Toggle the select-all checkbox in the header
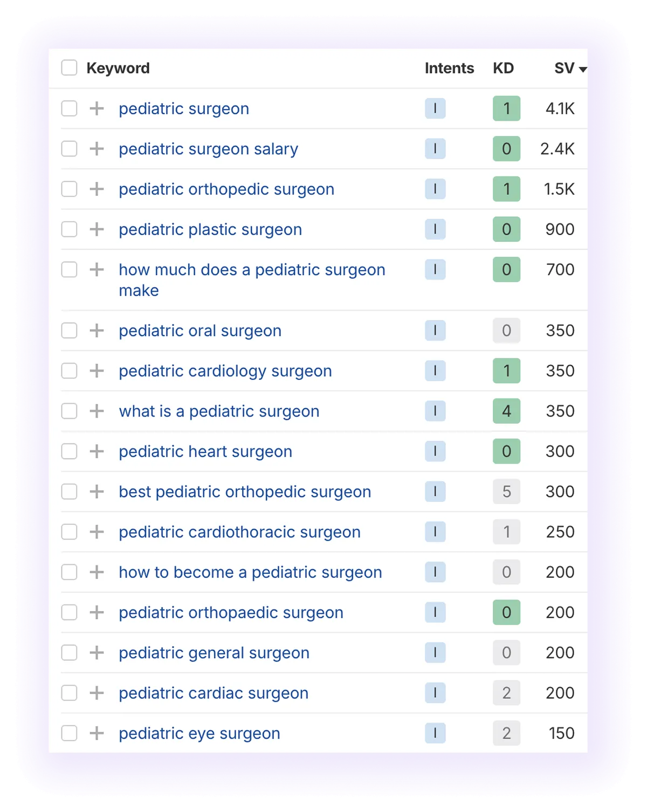647x812 pixels. [69, 67]
